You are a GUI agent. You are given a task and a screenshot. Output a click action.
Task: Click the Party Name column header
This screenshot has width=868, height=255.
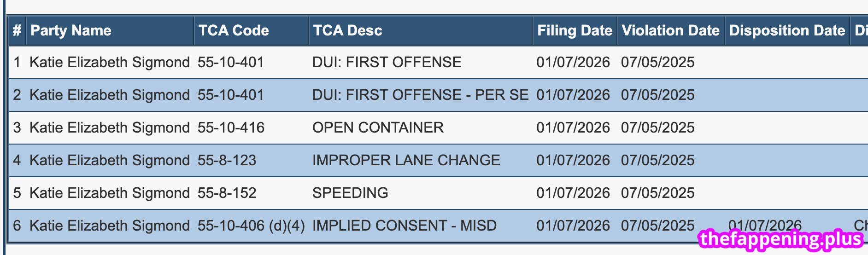point(71,31)
